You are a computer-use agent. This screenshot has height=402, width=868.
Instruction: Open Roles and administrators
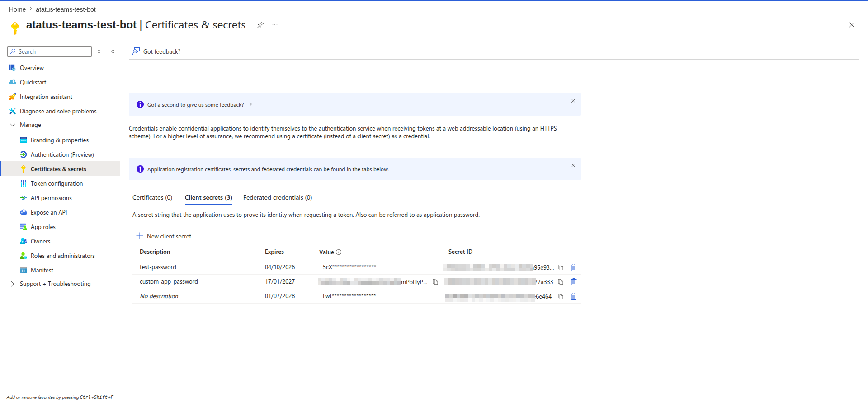pyautogui.click(x=62, y=256)
